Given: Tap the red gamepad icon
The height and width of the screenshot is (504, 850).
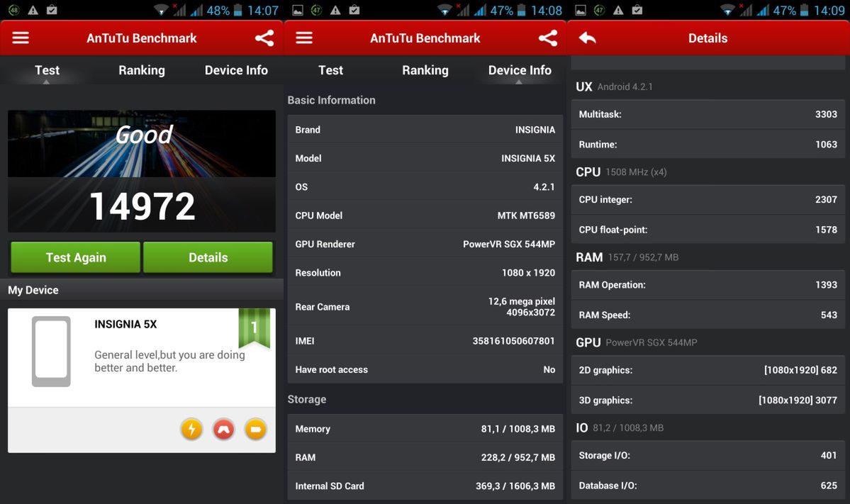Looking at the screenshot, I should point(223,429).
